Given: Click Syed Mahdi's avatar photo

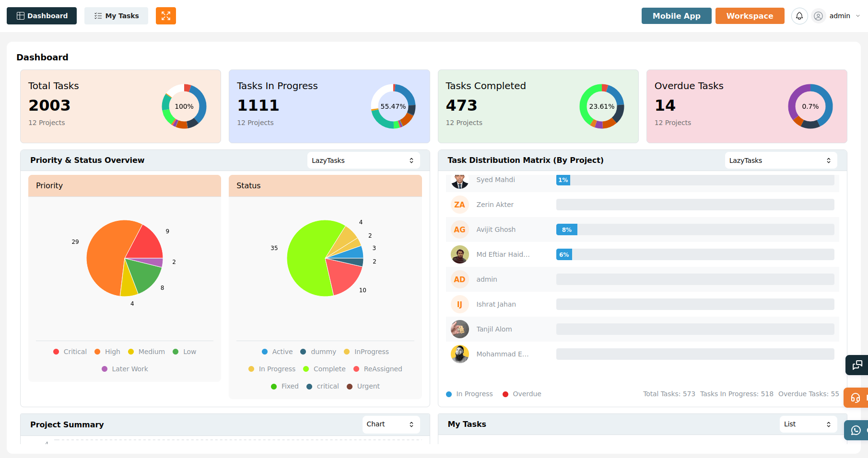Looking at the screenshot, I should point(460,181).
